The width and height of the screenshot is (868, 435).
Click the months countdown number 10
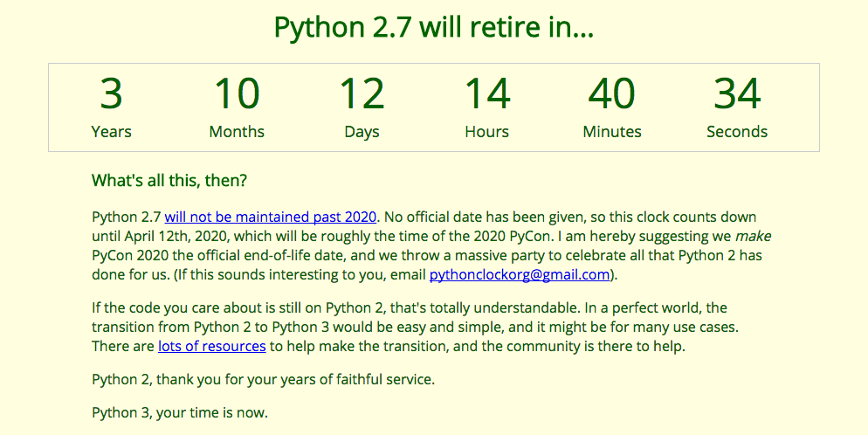[x=237, y=94]
